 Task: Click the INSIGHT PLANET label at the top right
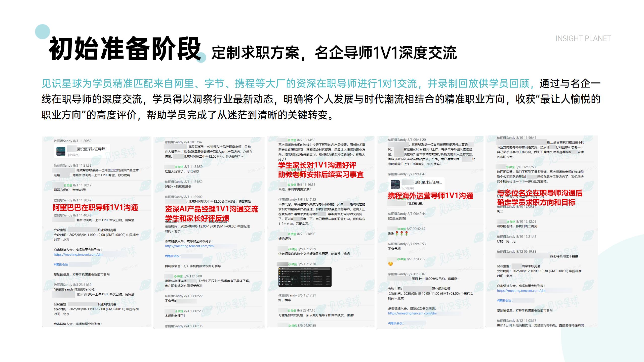(583, 38)
